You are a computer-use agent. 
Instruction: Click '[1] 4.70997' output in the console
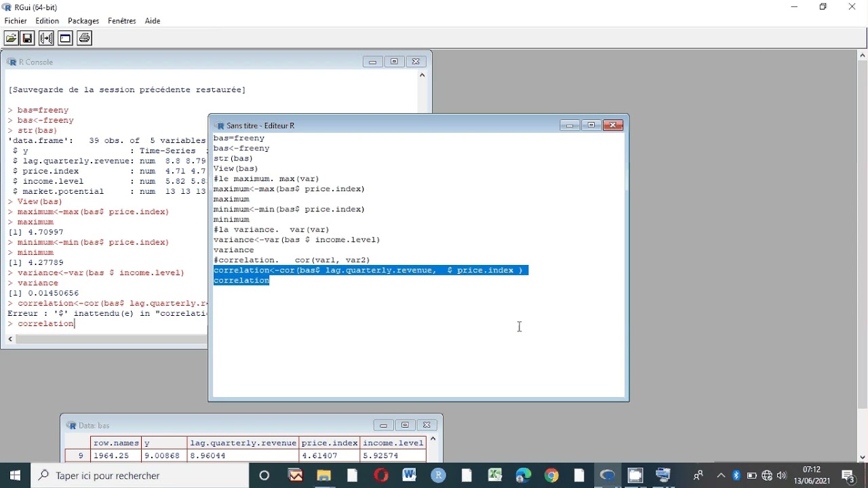(x=35, y=232)
